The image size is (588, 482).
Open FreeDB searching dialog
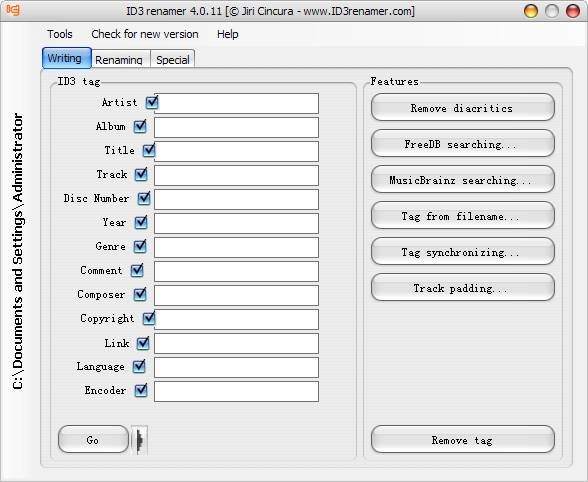point(462,144)
